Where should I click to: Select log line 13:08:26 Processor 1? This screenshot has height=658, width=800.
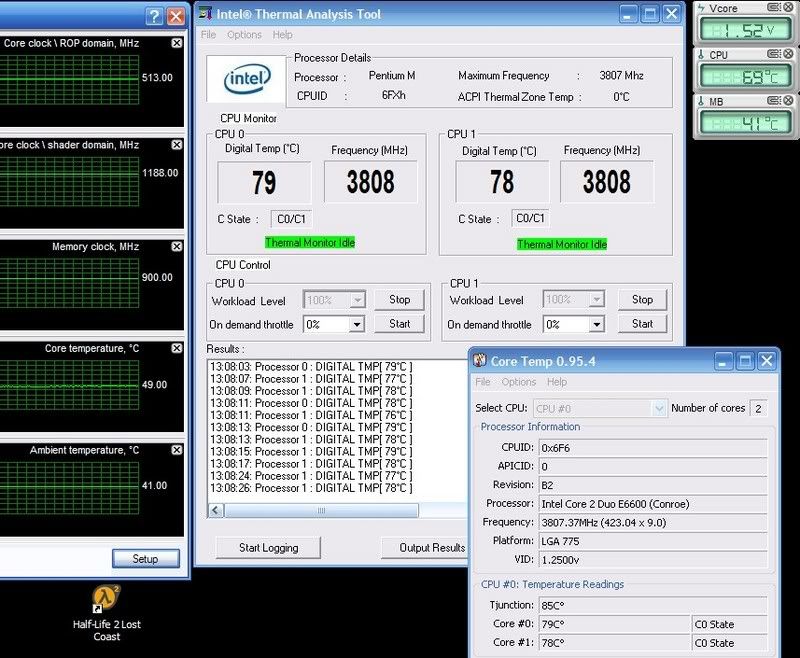click(x=311, y=488)
